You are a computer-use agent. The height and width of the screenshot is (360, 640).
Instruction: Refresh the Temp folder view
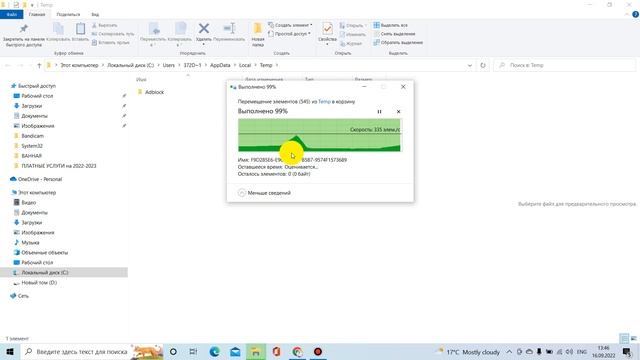483,65
